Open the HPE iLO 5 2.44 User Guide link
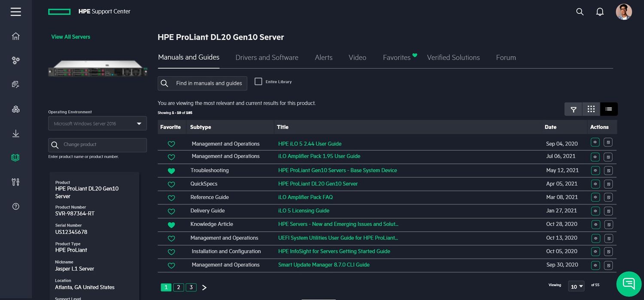 [310, 144]
